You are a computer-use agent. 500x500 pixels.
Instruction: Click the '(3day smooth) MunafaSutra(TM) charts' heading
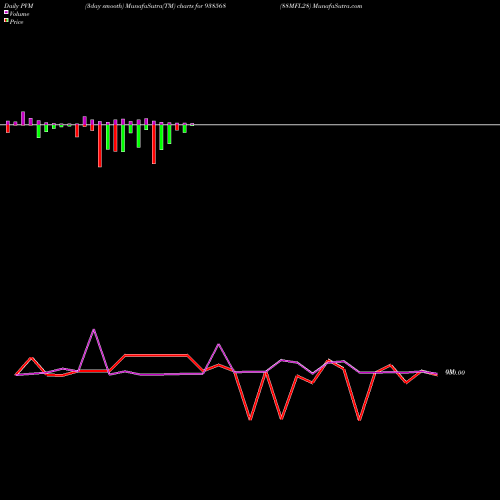[155, 6]
